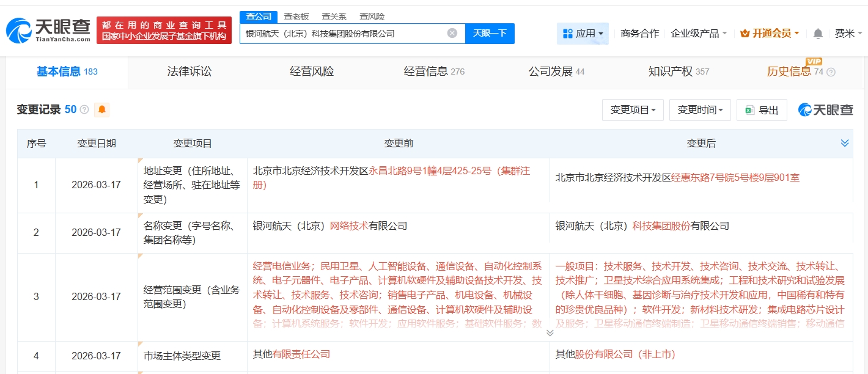Open the notification bell in top bar
868x374 pixels.
818,33
